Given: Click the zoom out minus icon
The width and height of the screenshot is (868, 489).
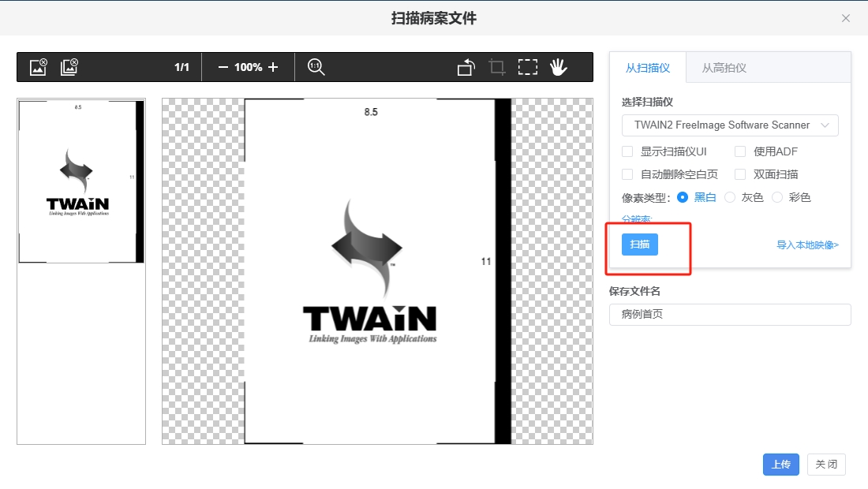Looking at the screenshot, I should [223, 66].
